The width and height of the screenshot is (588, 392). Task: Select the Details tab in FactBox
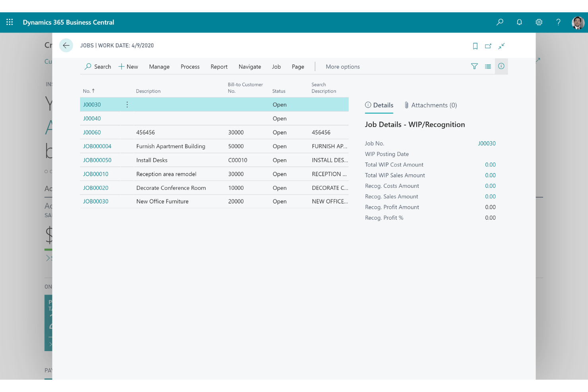pyautogui.click(x=379, y=105)
